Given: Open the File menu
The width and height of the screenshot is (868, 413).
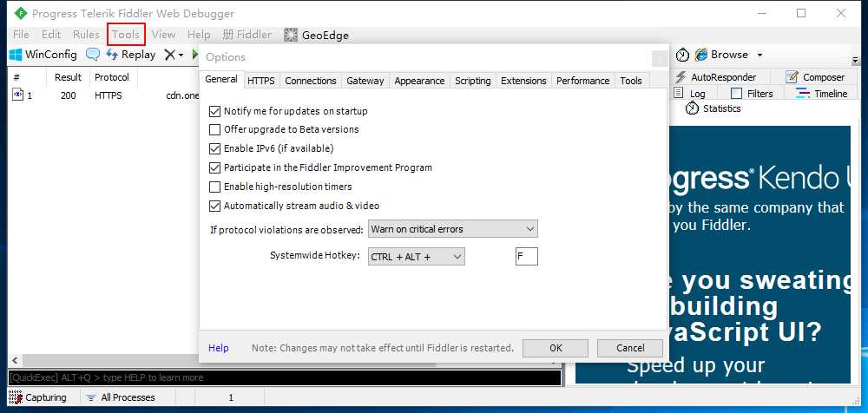Looking at the screenshot, I should click(x=21, y=35).
